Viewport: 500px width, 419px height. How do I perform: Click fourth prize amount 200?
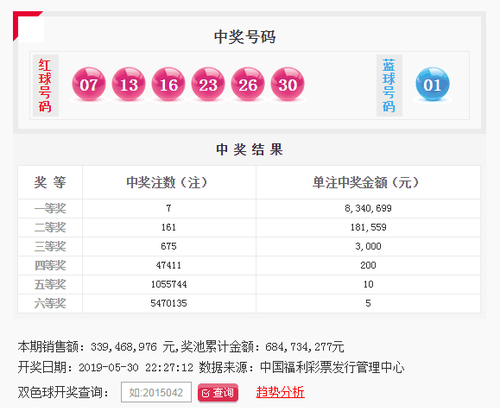[368, 265]
